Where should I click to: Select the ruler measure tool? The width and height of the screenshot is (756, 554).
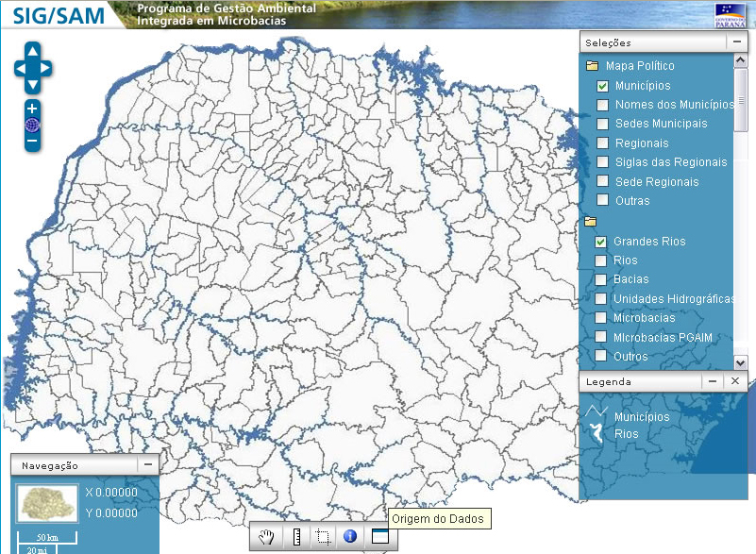[x=295, y=537]
